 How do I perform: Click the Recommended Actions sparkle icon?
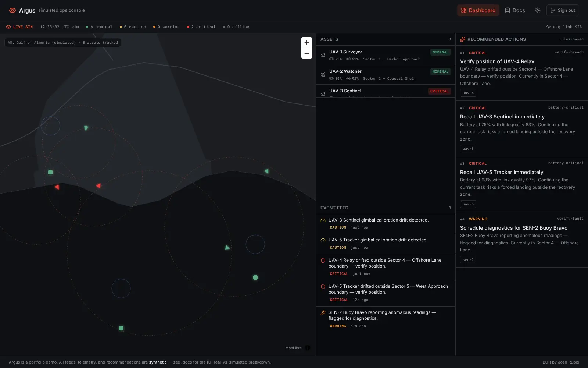[463, 39]
